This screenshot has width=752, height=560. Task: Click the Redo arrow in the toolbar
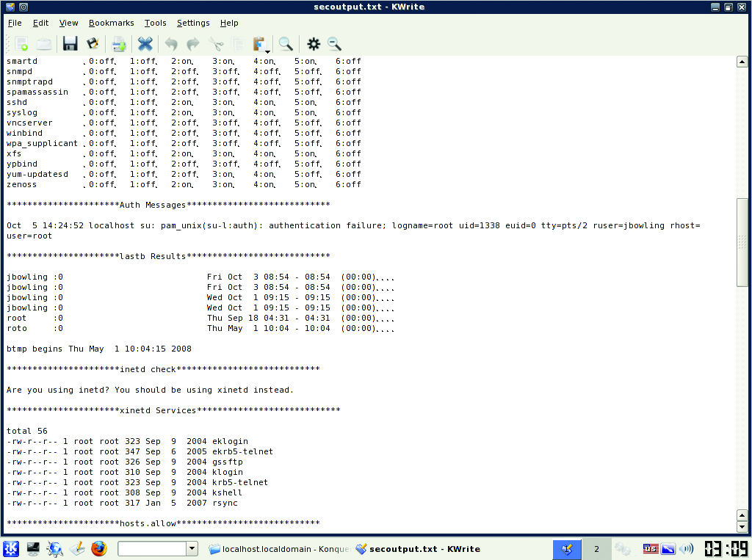tap(193, 44)
